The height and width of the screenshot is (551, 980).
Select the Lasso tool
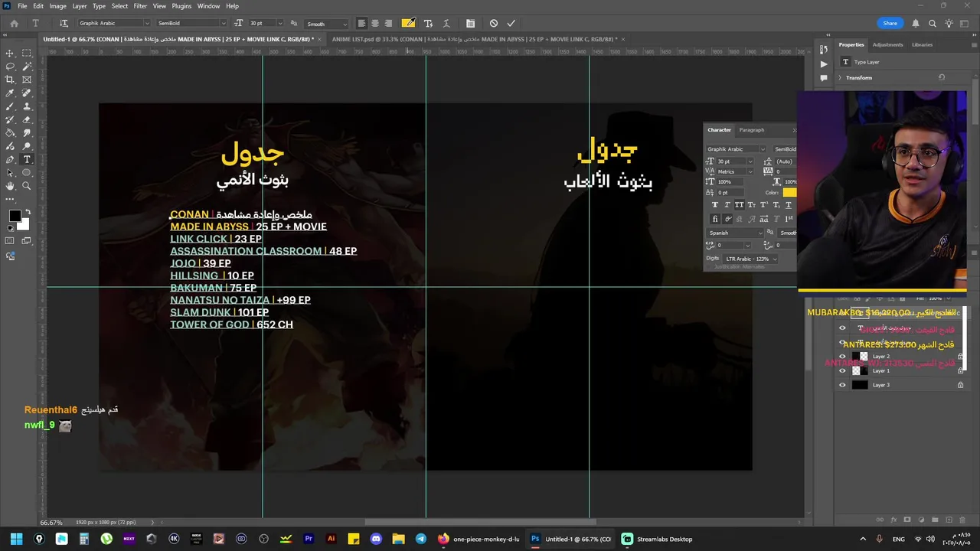click(10, 67)
